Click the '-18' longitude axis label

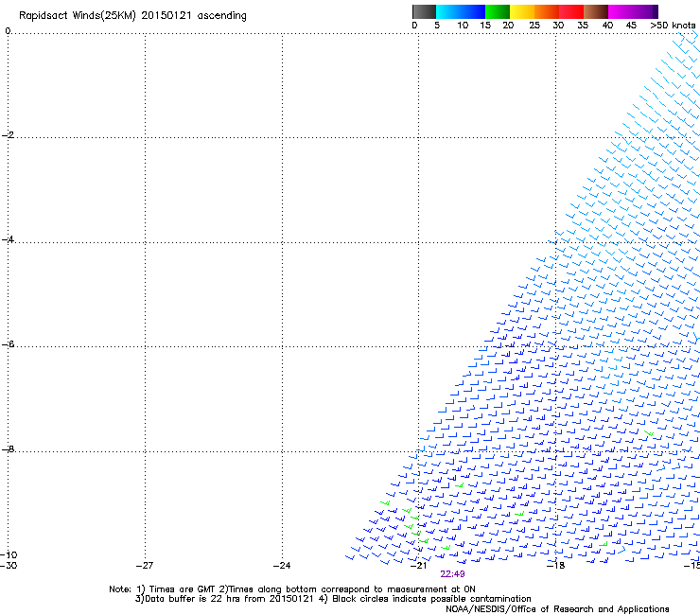(x=555, y=566)
